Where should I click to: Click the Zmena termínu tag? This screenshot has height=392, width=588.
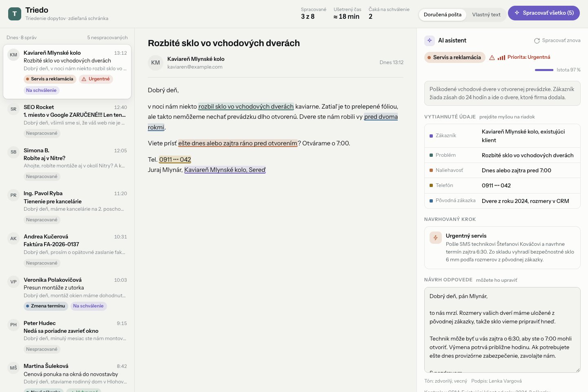(45, 306)
